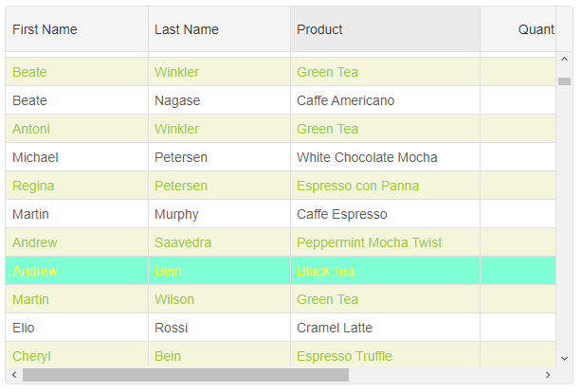Click the partially visible Quantity column header
Viewport: 582px width, 392px height.
click(x=521, y=29)
